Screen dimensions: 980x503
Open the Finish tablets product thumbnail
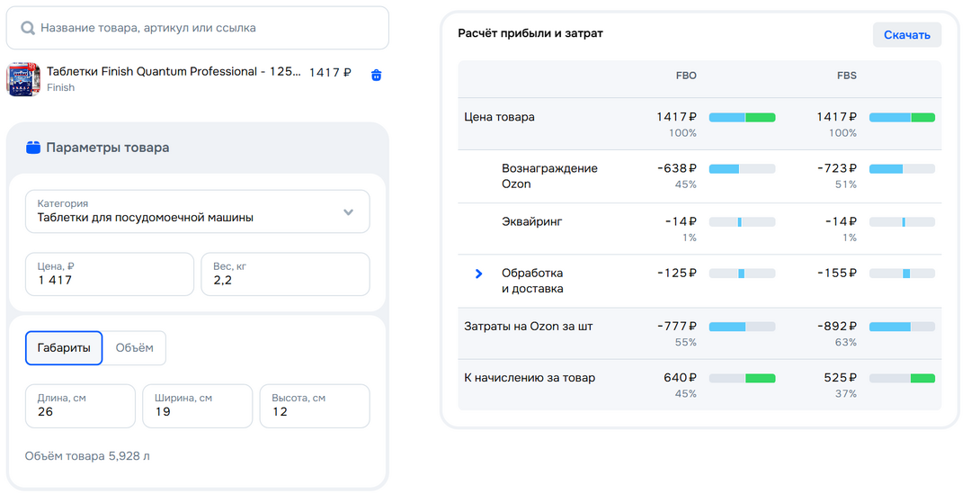[23, 79]
